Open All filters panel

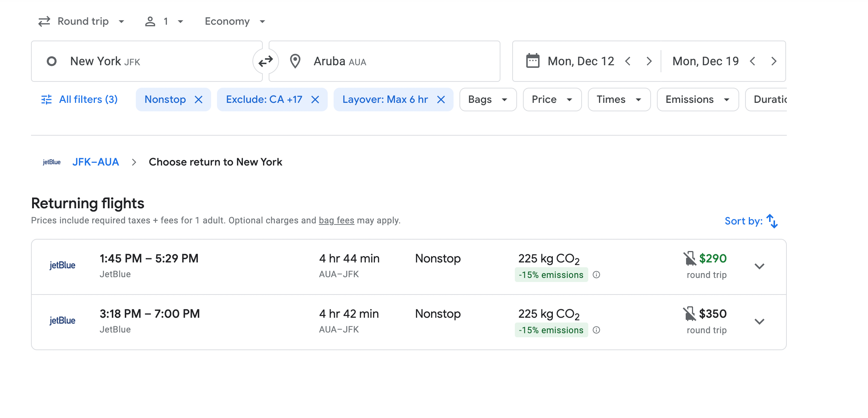click(79, 100)
